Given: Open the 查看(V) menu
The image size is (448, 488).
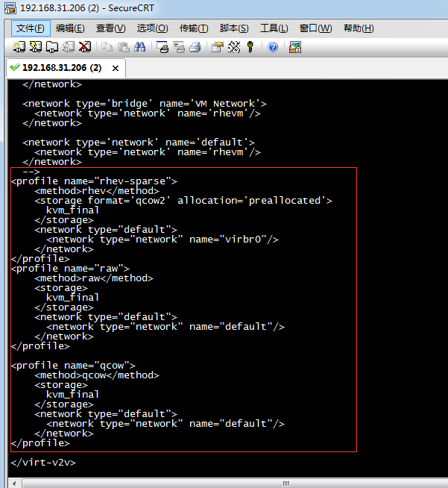Looking at the screenshot, I should click(110, 28).
